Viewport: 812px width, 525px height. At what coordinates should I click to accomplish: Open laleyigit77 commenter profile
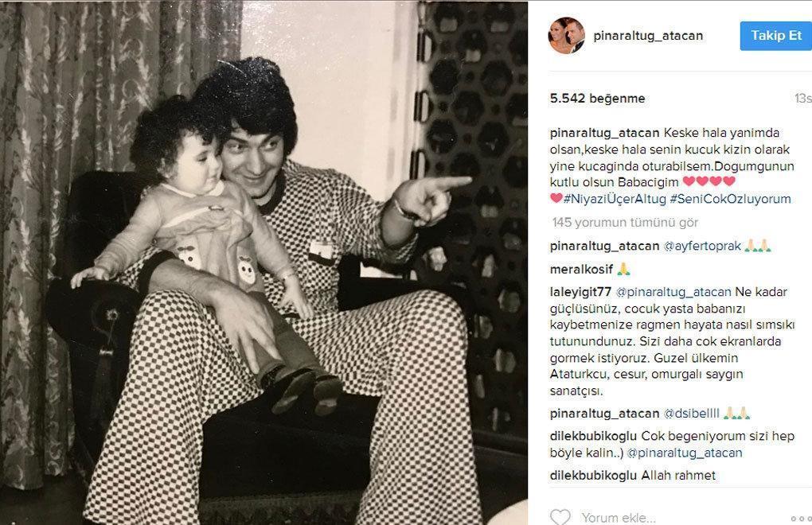(x=580, y=292)
